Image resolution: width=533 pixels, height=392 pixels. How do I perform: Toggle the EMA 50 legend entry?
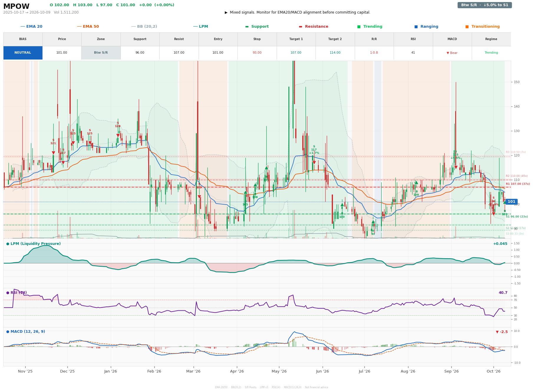(88, 27)
